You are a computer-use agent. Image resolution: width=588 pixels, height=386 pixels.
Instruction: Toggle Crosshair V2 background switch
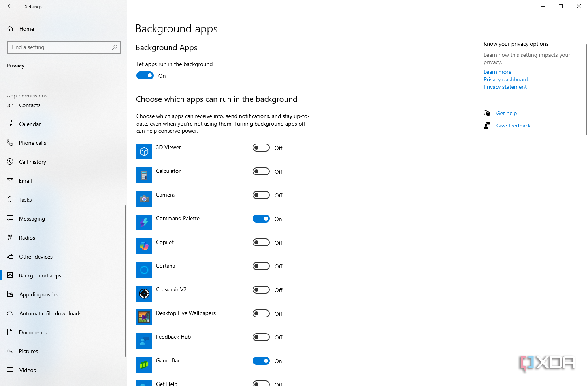coord(261,290)
